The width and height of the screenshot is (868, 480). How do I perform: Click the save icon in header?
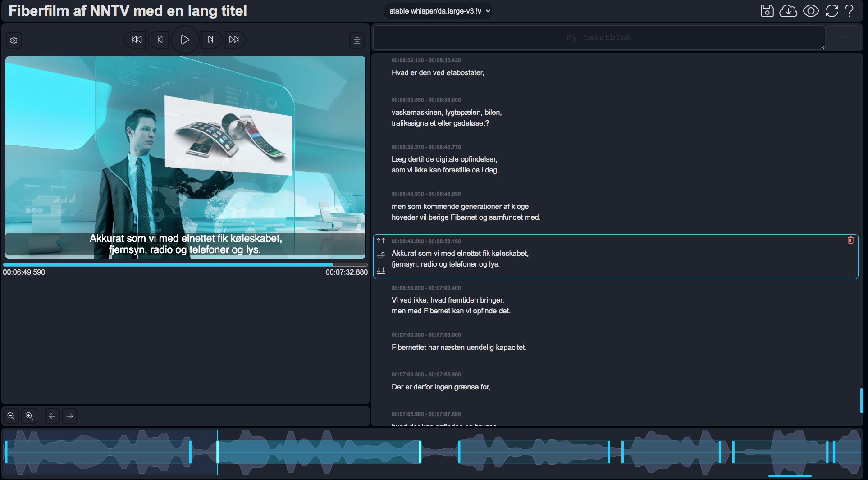coord(767,11)
